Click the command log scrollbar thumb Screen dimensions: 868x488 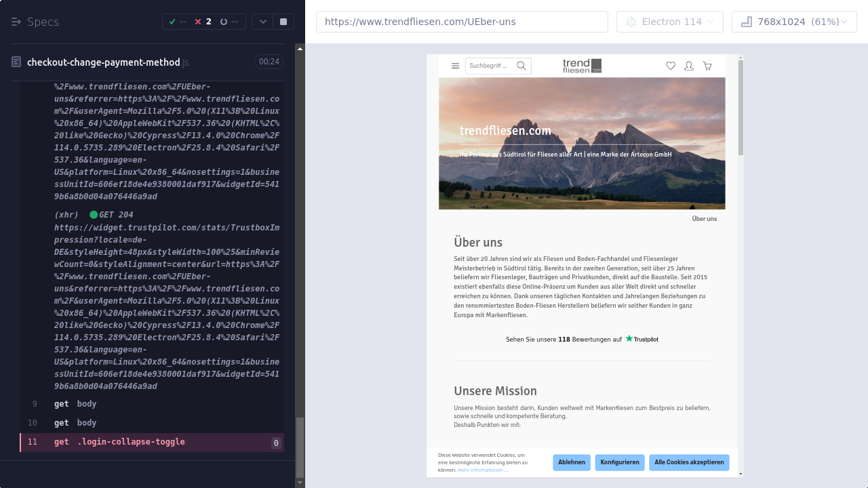[x=300, y=447]
